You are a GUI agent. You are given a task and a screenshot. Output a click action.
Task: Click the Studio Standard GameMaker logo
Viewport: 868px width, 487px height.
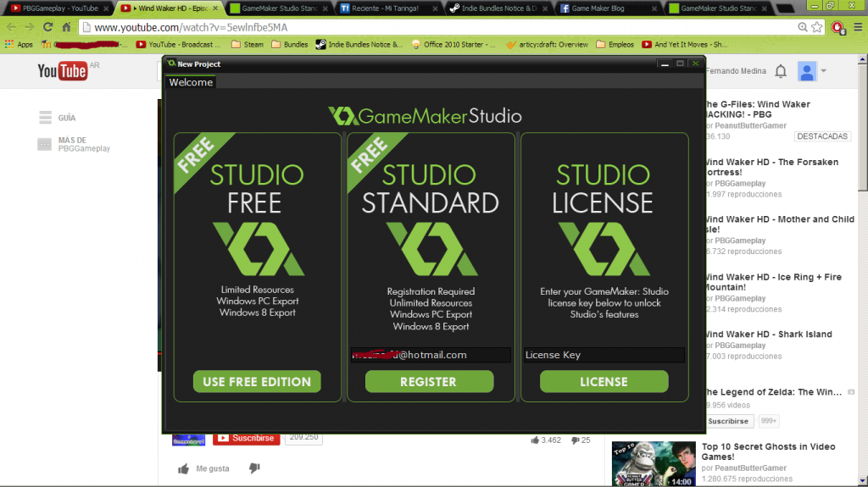pos(431,248)
